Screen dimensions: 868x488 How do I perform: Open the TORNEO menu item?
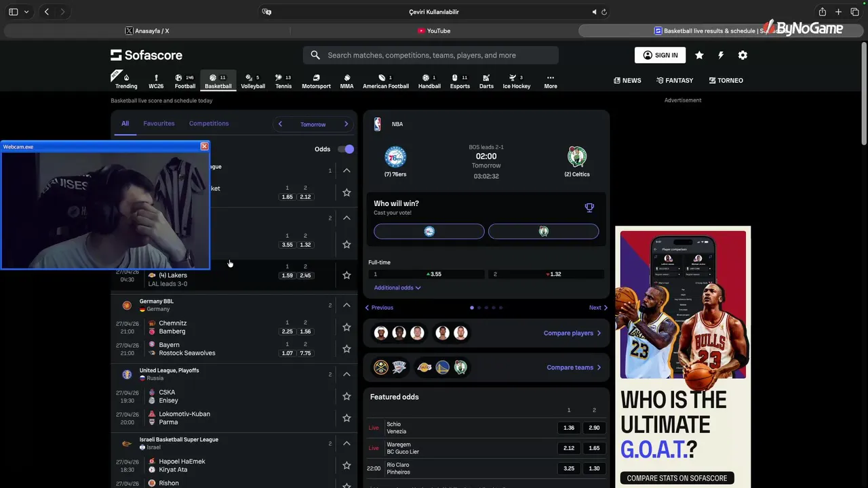[726, 80]
